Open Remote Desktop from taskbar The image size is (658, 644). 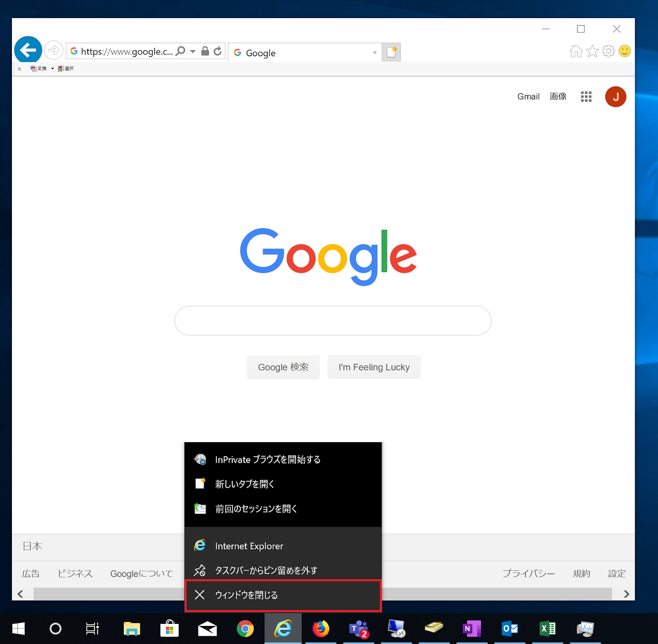coord(396,628)
